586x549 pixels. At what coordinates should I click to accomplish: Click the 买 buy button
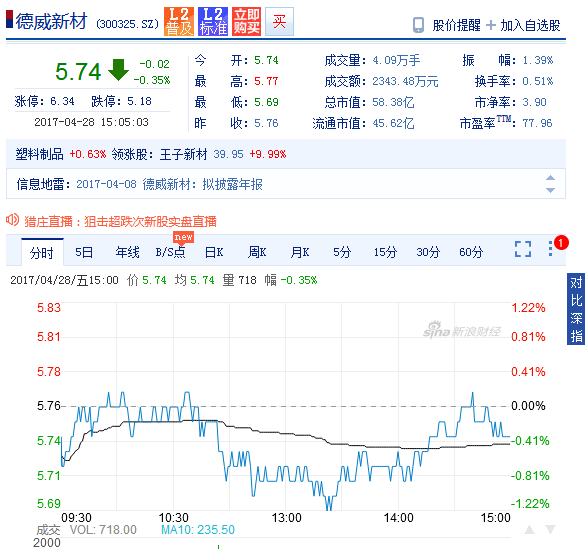279,21
